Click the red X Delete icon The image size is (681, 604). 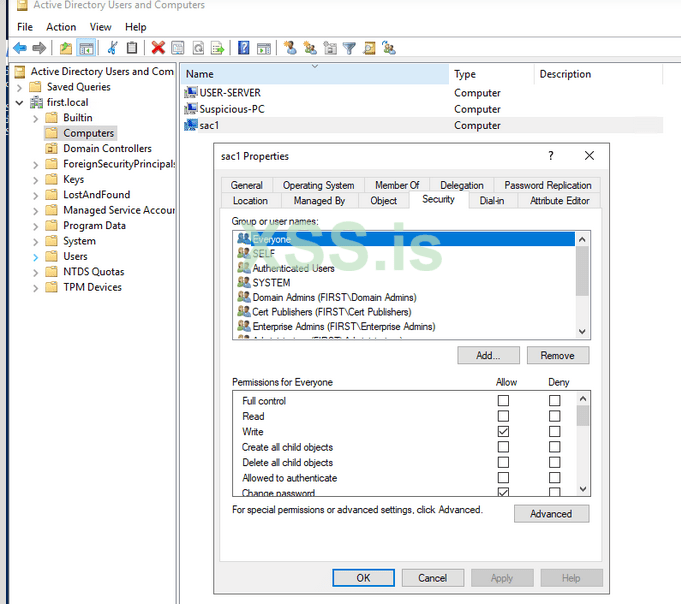pos(158,48)
